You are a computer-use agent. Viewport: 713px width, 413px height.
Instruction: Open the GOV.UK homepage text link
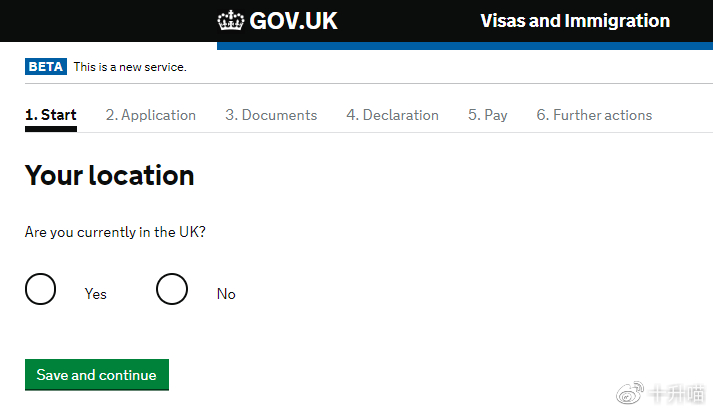[x=293, y=21]
